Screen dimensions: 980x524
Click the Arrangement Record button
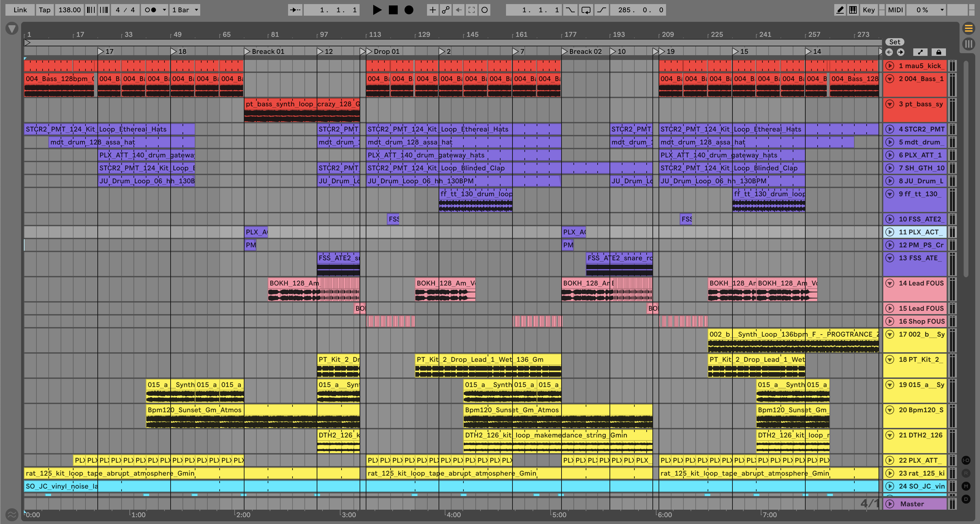(409, 10)
